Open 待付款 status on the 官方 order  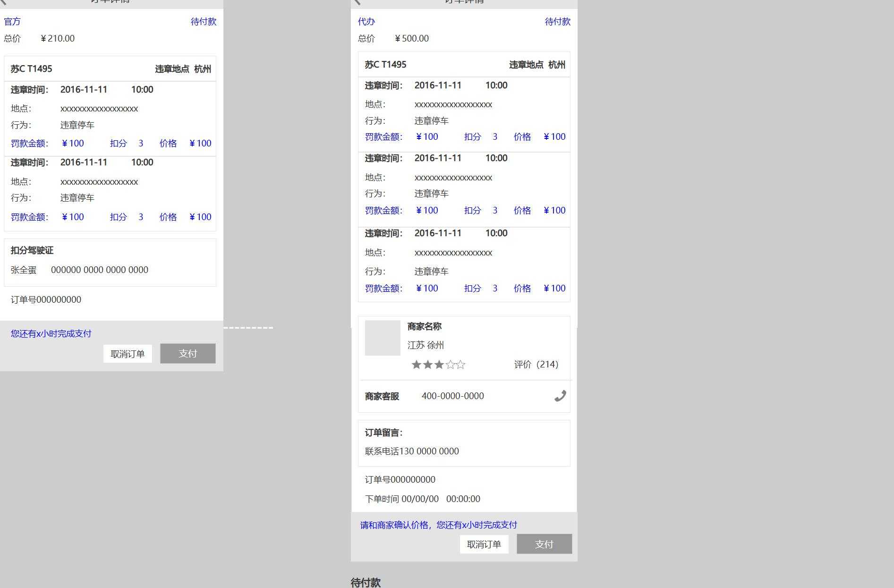tap(203, 21)
